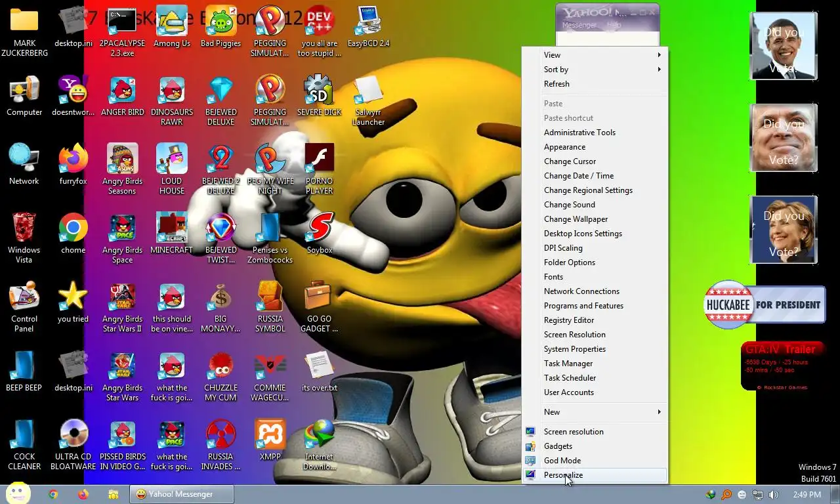Choose Gadgets in context menu

595,446
